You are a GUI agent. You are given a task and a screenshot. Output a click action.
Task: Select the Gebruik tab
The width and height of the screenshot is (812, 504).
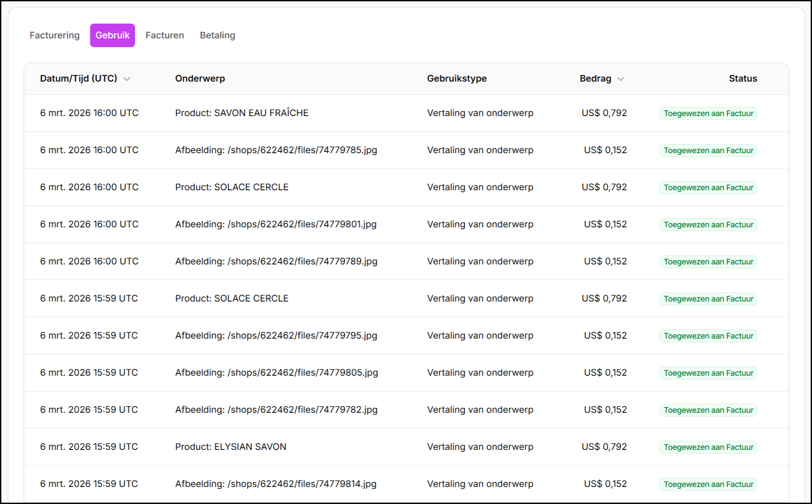tap(113, 35)
